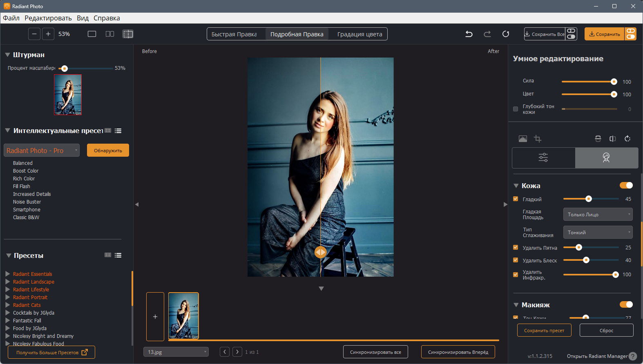Open Radiant Photo - Pro preset dropdown
Image resolution: width=643 pixels, height=364 pixels.
42,150
